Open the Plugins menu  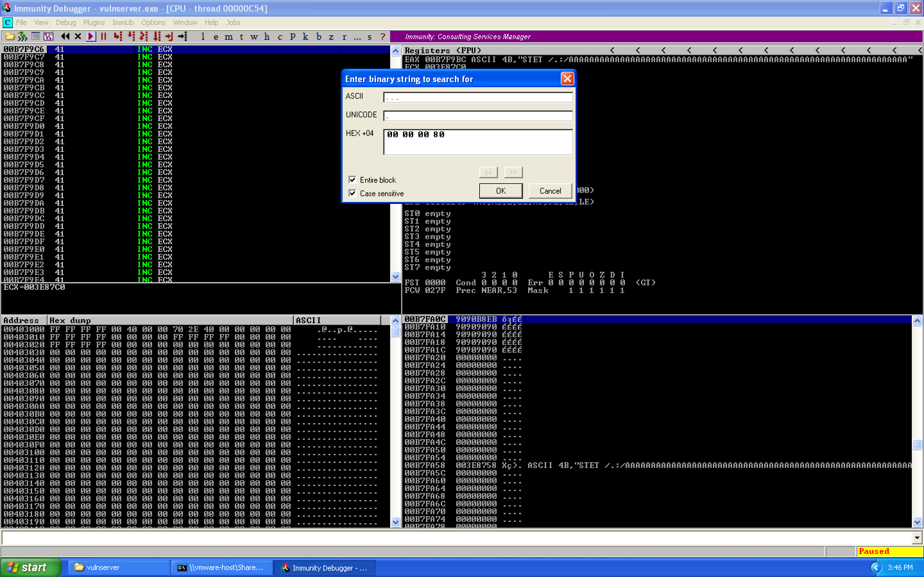(x=94, y=22)
